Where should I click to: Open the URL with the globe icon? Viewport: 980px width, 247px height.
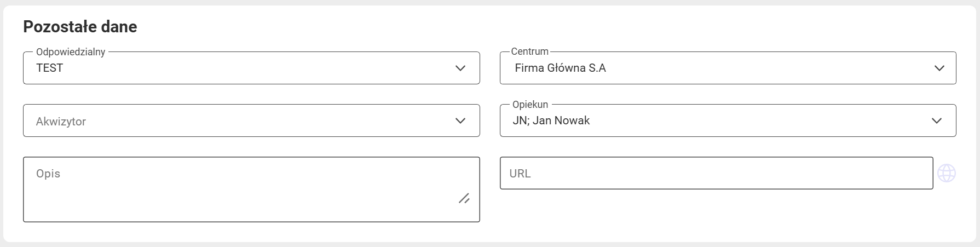click(x=947, y=173)
